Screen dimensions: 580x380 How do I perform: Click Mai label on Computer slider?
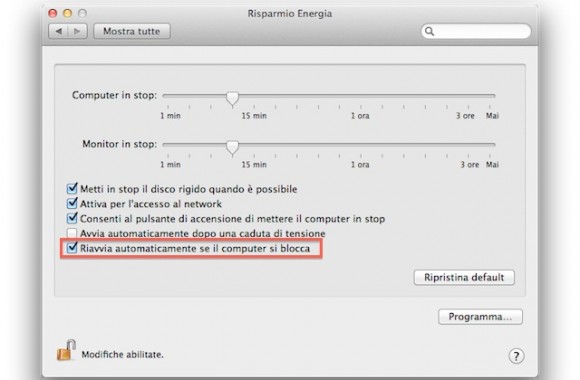[492, 116]
